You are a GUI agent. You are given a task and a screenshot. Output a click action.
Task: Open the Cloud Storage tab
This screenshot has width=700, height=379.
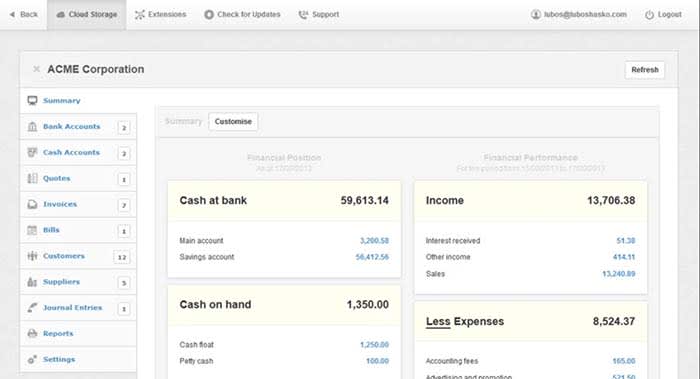coord(87,15)
